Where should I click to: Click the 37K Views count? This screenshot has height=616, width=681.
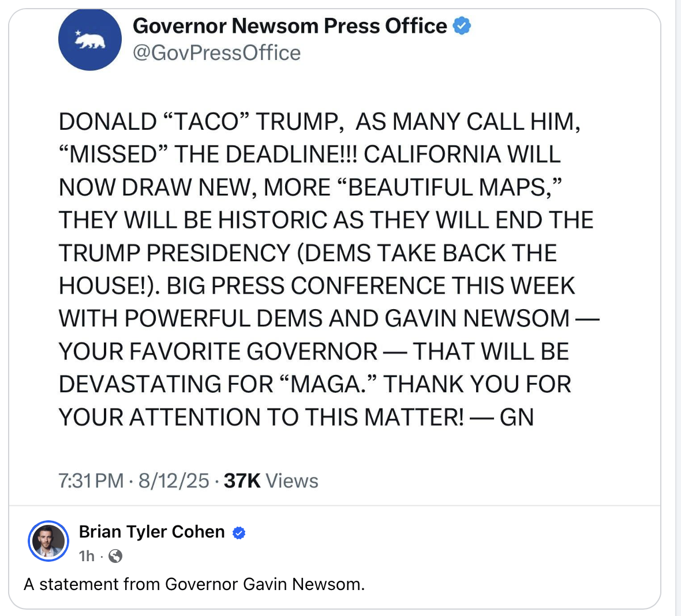pyautogui.click(x=271, y=481)
